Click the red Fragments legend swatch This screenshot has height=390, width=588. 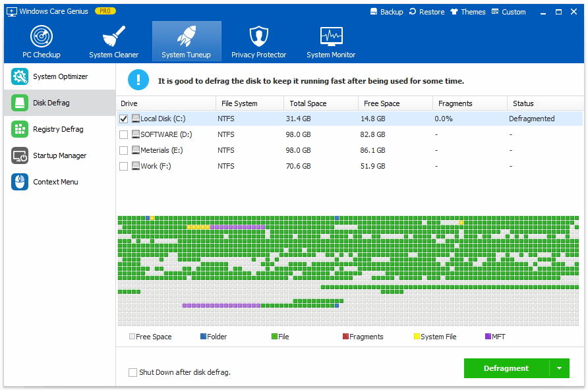(x=346, y=337)
